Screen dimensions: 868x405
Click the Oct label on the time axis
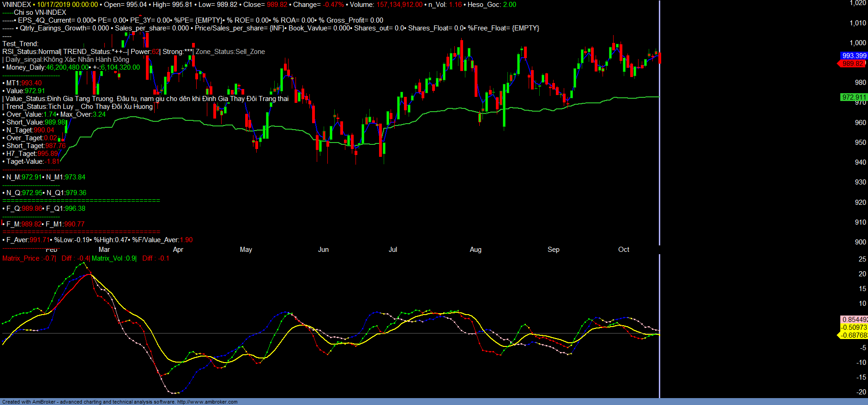[623, 250]
